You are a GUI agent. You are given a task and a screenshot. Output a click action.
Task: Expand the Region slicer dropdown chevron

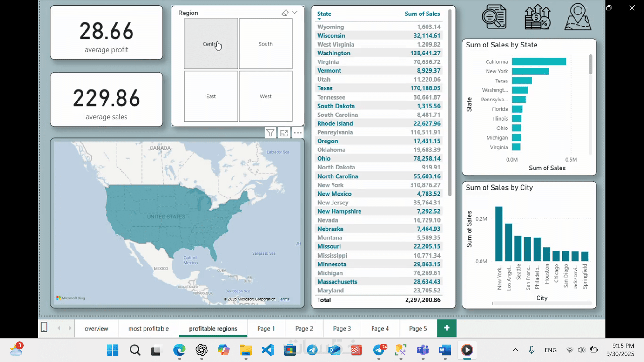pyautogui.click(x=295, y=13)
